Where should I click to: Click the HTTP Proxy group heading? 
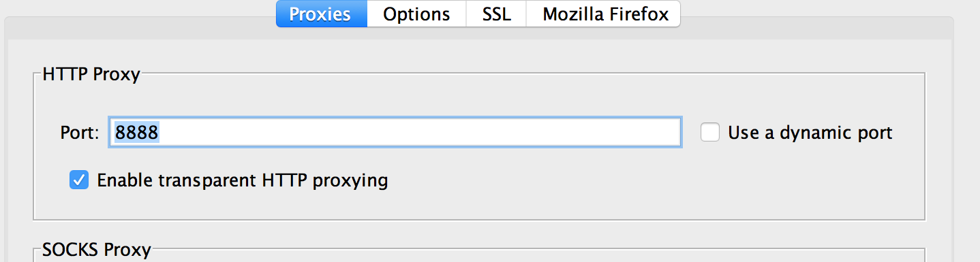pyautogui.click(x=91, y=74)
